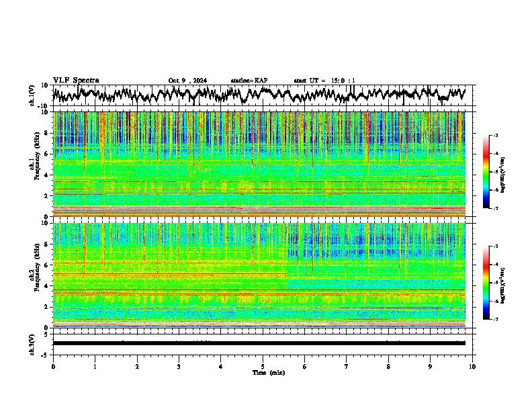Click the ch.1 spectrogram's color scale bar

pyautogui.click(x=486, y=172)
